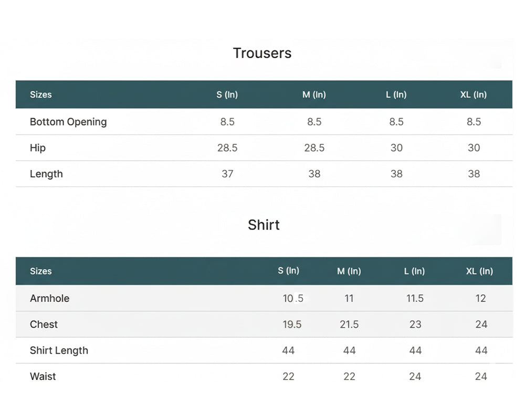525x420 pixels.
Task: Click the Sizes header in Shirt table
Action: [x=41, y=271]
